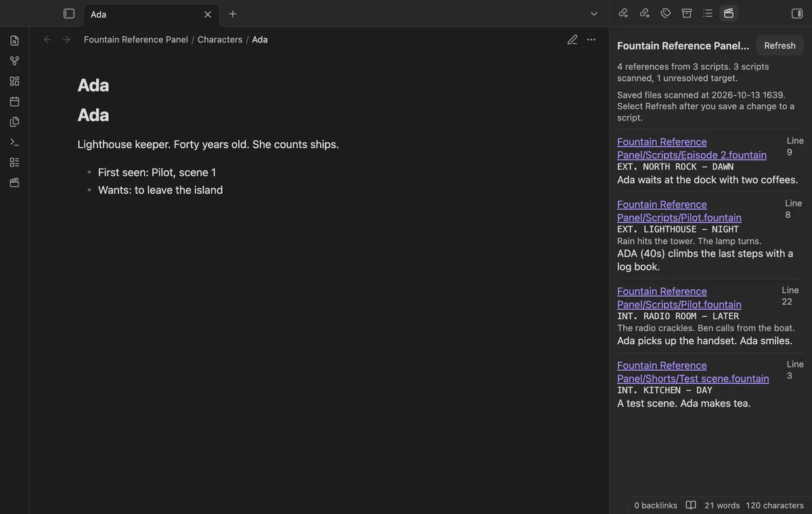Click the 'Fountain Reference Panel...' panel title
This screenshot has height=514, width=812.
pos(683,45)
